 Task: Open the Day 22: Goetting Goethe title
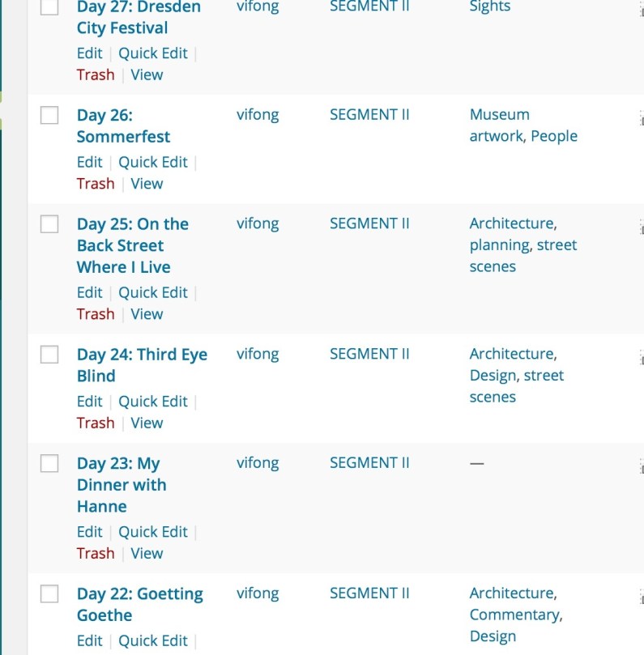[139, 605]
